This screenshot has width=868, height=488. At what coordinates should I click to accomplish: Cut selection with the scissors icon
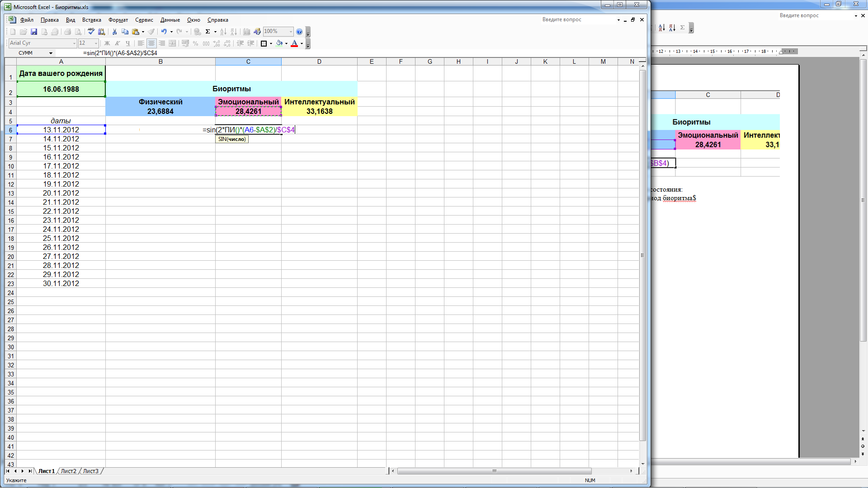coord(114,32)
